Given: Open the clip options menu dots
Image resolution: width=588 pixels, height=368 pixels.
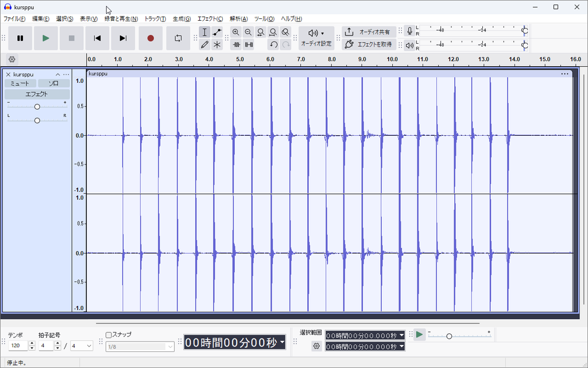Looking at the screenshot, I should (565, 74).
